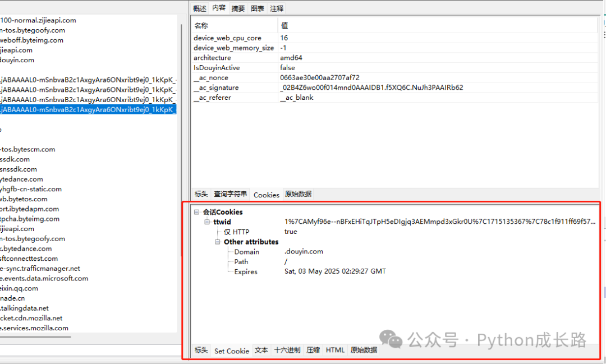Select the e-sync.trafficmanager.net host entry
The width and height of the screenshot is (606, 364).
40,269
